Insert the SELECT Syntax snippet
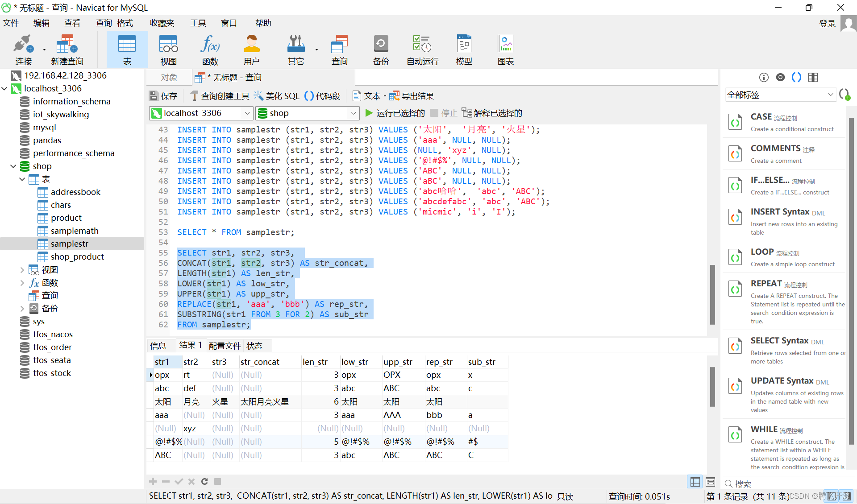857x504 pixels. point(784,350)
